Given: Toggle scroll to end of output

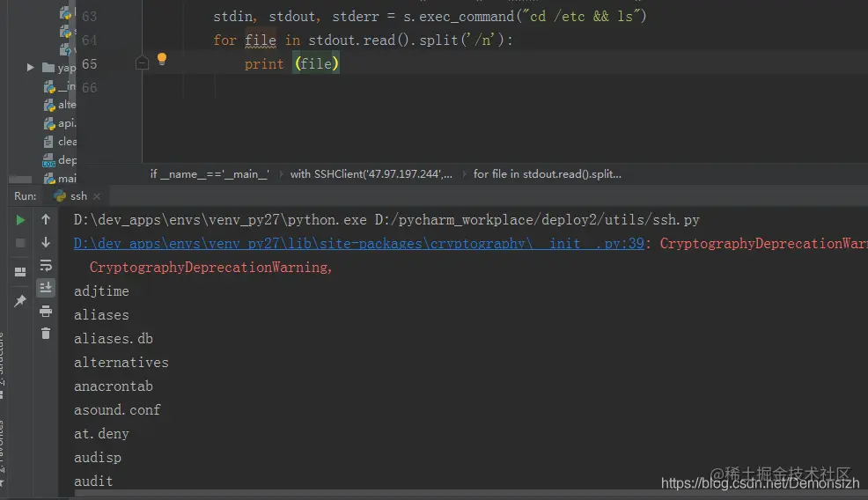Looking at the screenshot, I should (46, 288).
